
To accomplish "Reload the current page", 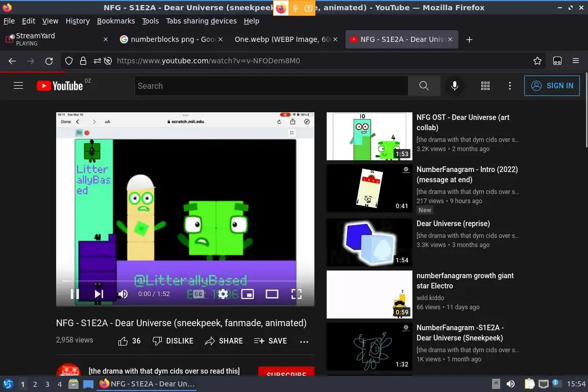I will click(x=49, y=61).
